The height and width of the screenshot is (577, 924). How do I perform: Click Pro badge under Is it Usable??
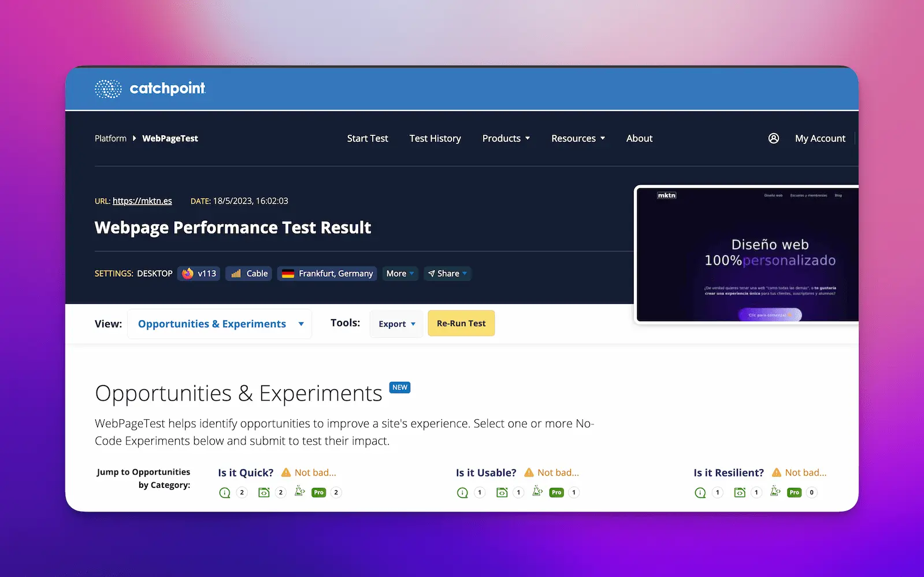click(x=556, y=493)
